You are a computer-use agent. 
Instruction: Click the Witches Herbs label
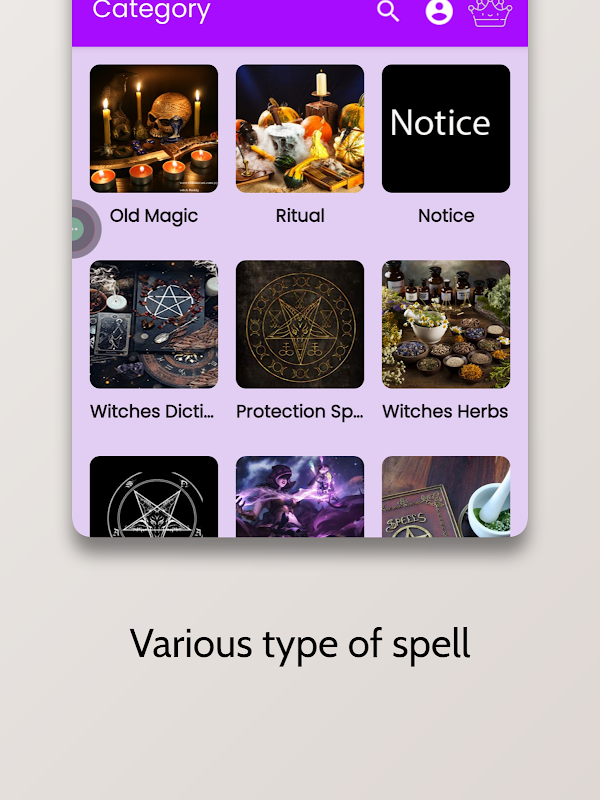(x=445, y=411)
